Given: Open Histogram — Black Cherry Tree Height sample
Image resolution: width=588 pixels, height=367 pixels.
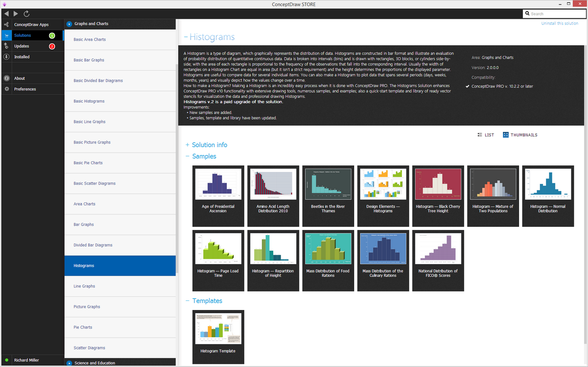Looking at the screenshot, I should (438, 196).
